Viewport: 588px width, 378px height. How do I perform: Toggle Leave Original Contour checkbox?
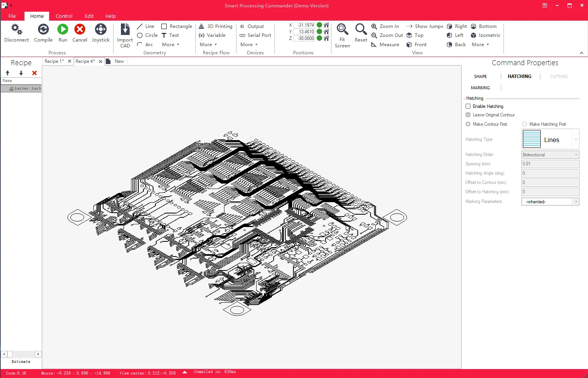(x=468, y=115)
